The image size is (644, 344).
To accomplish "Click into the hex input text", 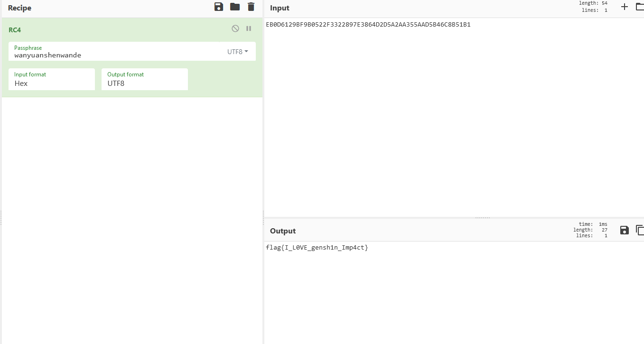I will pos(368,25).
